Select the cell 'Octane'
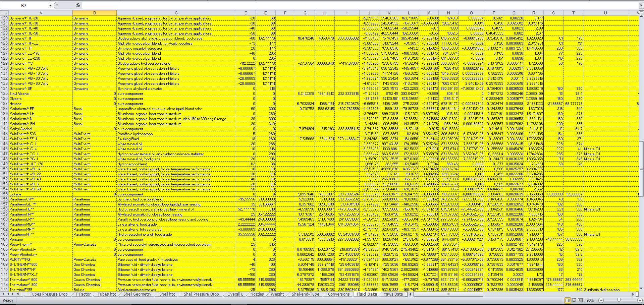644x305 pixels. click(41, 194)
